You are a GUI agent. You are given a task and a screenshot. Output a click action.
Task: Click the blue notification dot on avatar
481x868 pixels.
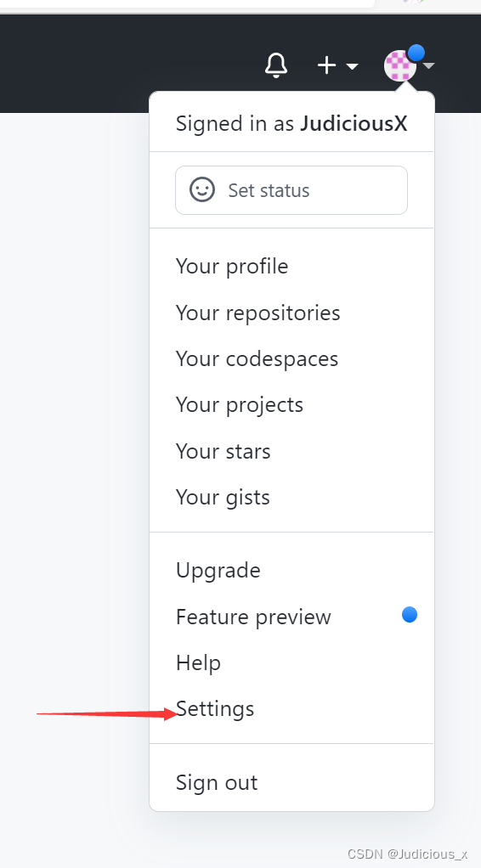(416, 53)
